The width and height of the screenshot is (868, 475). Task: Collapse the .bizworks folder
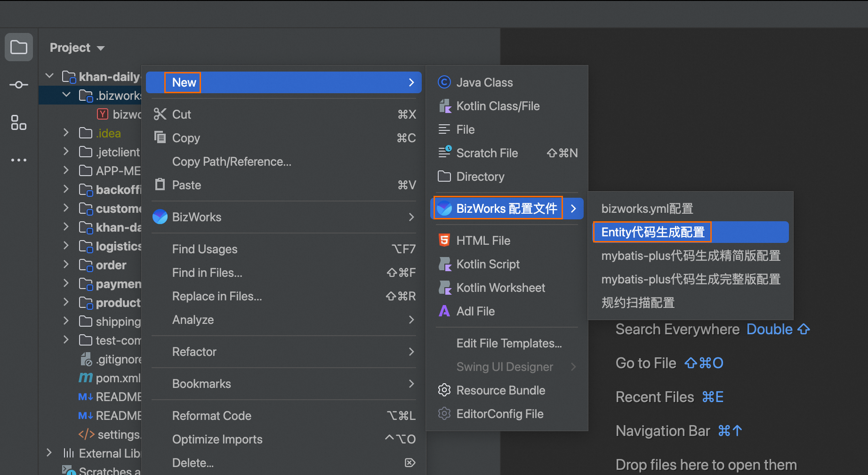click(66, 95)
